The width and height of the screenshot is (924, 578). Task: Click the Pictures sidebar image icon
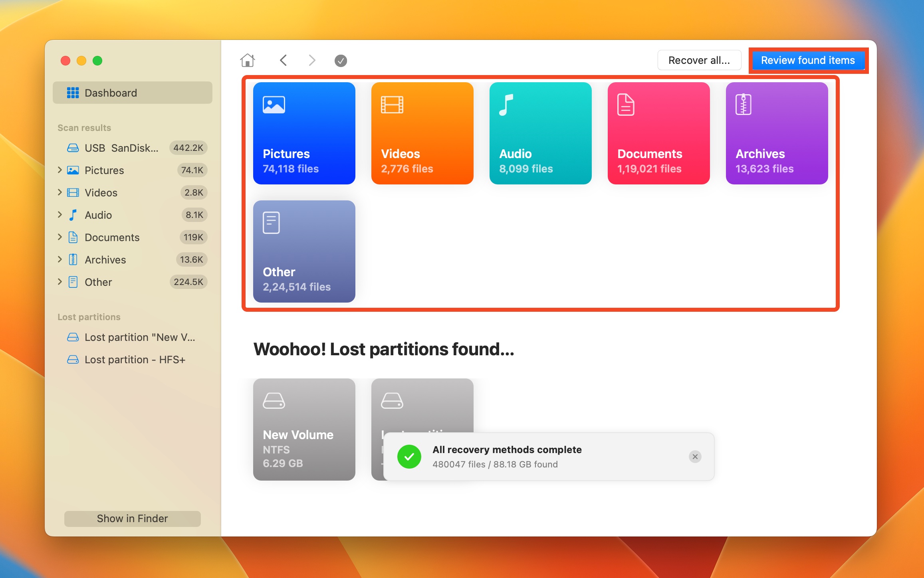(x=73, y=170)
